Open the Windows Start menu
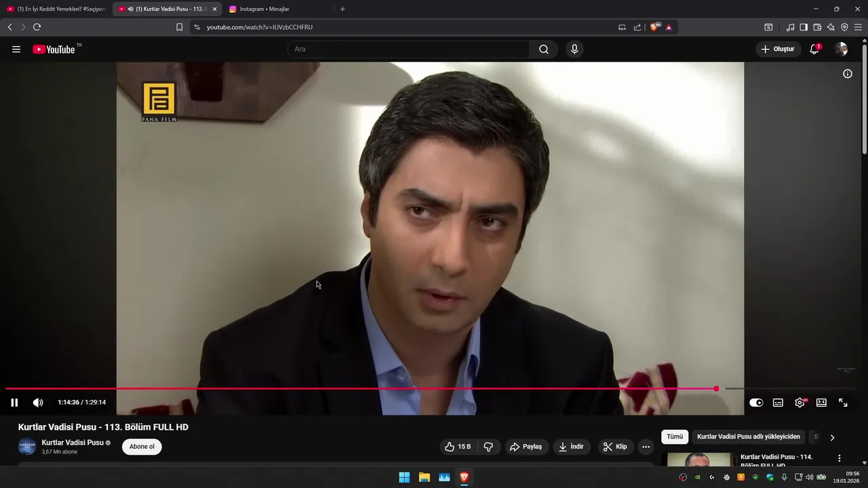 pos(404,477)
